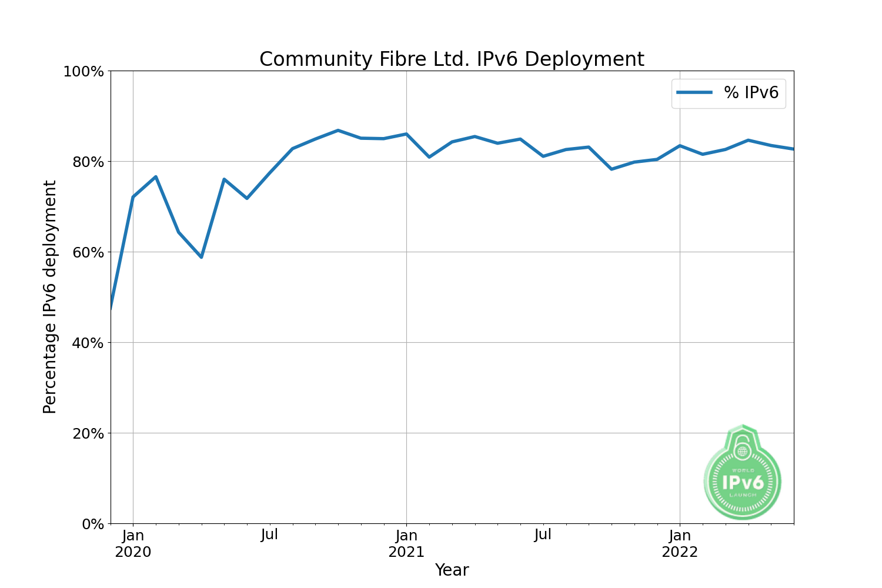Click the chart title 'Community Fibre Ltd. IPv6 Deployment'
Screen dimensions: 882x588
[452, 59]
